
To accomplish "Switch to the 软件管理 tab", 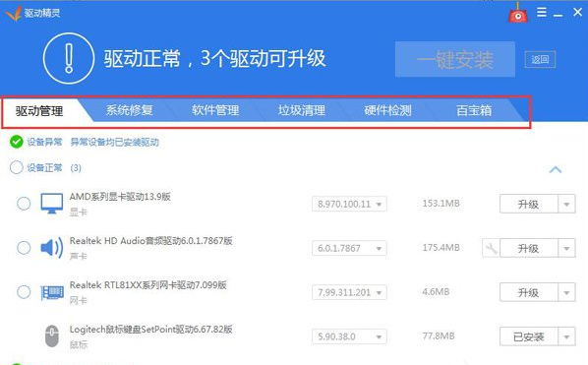I will coord(215,110).
